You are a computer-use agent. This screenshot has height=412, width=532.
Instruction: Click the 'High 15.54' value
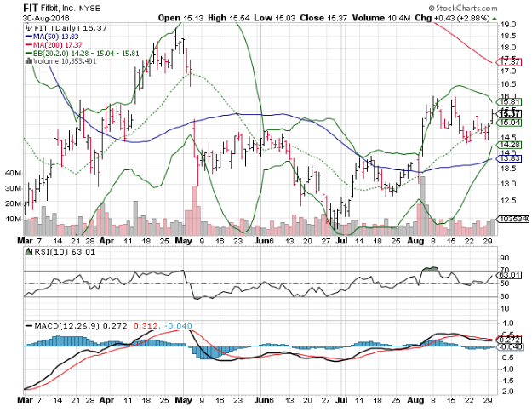[x=229, y=18]
